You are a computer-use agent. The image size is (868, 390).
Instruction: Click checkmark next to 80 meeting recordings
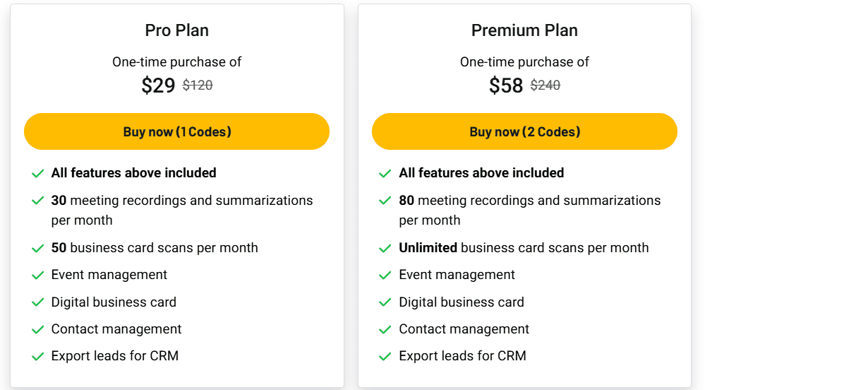(x=385, y=201)
